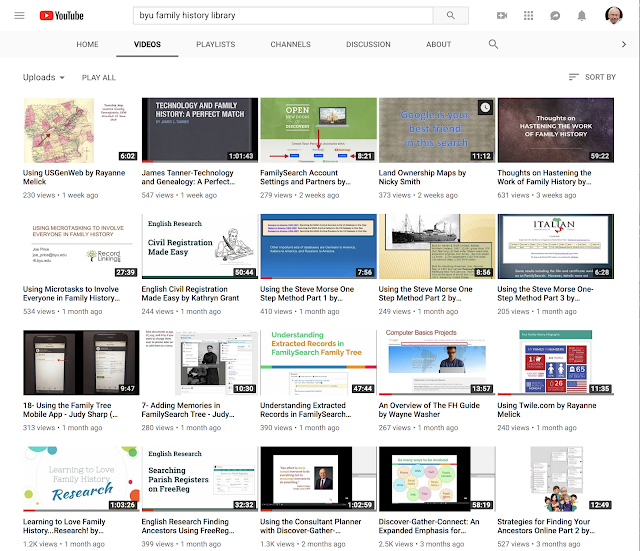640x551 pixels.
Task: Open Using Microtasks video thumbnail
Action: click(81, 247)
